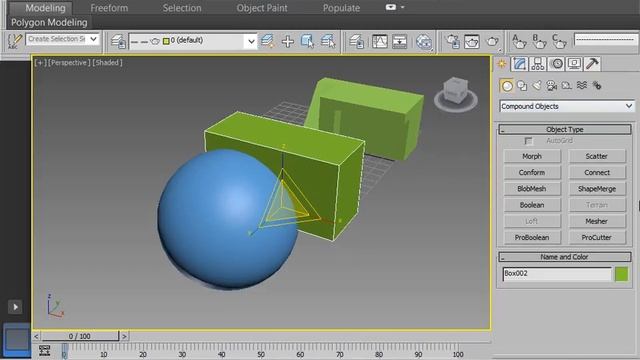The height and width of the screenshot is (360, 640).
Task: Click the Boolean button
Action: click(532, 205)
